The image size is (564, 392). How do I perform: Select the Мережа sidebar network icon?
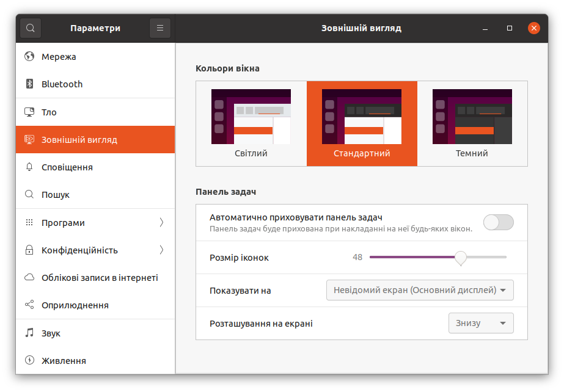pos(31,56)
